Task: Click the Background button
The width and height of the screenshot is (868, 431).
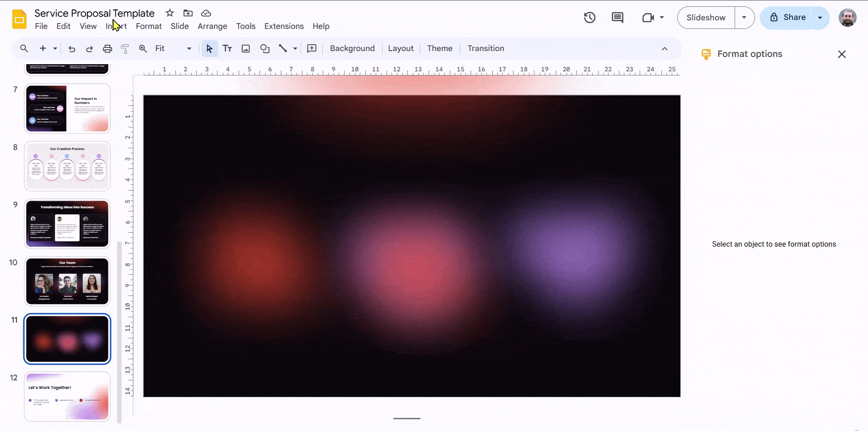Action: [x=352, y=48]
